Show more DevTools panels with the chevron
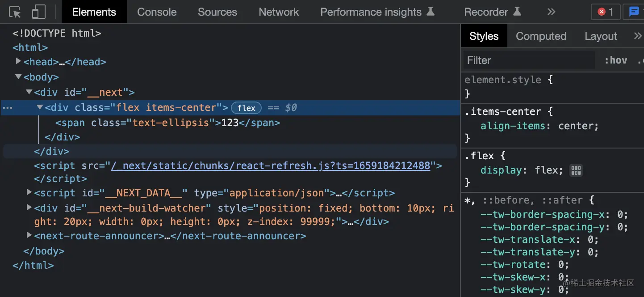 pos(551,12)
